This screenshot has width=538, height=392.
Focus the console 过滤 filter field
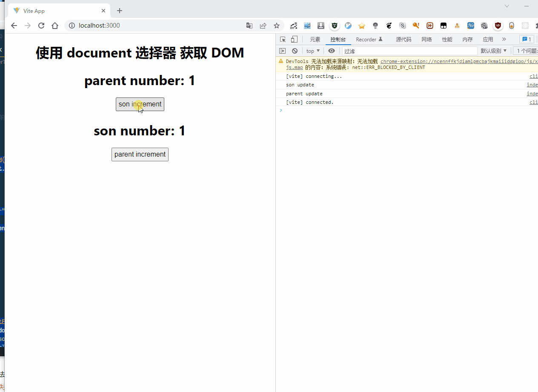coord(409,51)
